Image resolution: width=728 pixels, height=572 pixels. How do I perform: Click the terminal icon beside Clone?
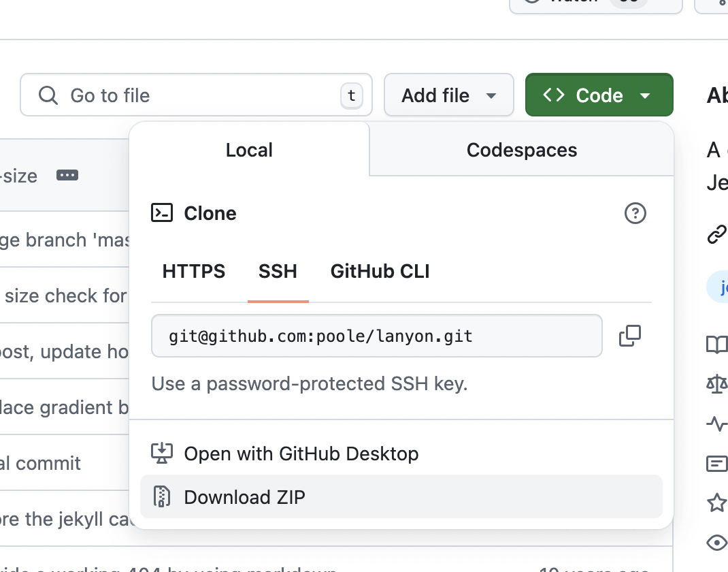pos(162,213)
